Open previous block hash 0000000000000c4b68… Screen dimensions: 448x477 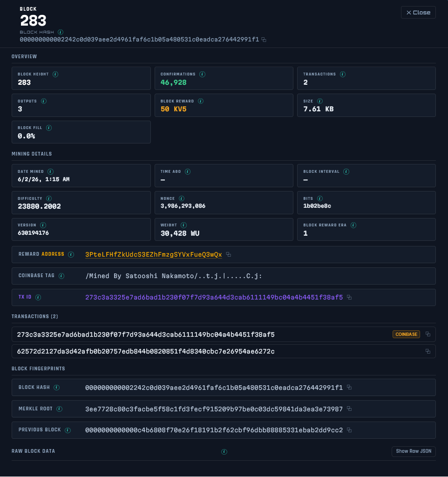(x=214, y=430)
